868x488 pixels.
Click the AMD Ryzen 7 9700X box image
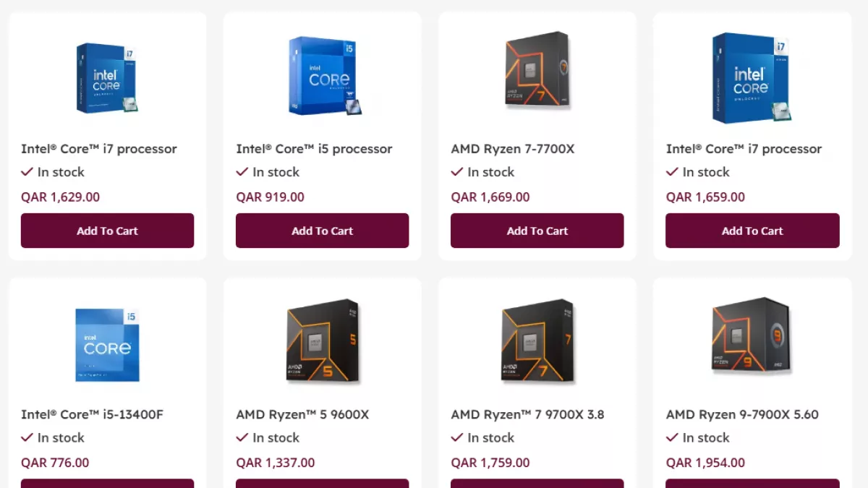(537, 341)
